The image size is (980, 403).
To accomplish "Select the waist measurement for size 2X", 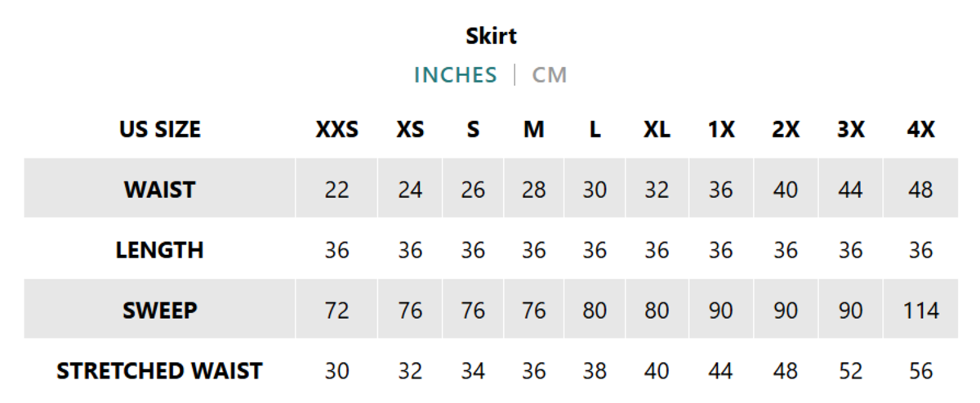I will [x=785, y=190].
